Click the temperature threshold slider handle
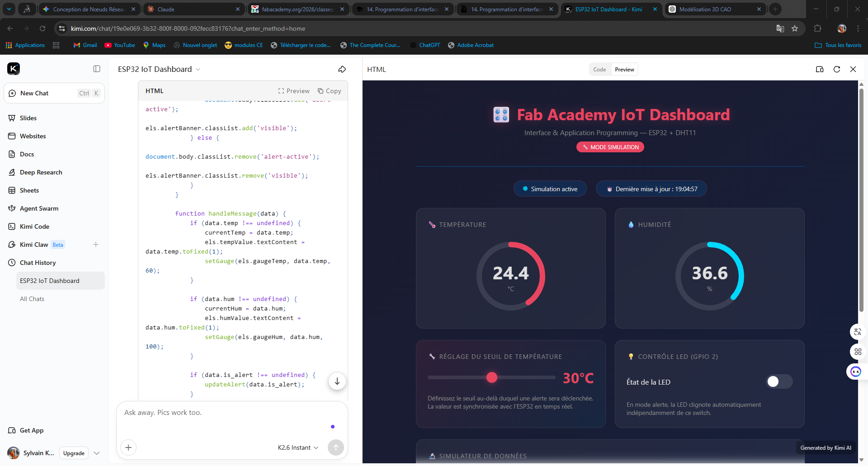The image size is (868, 466). click(x=492, y=377)
